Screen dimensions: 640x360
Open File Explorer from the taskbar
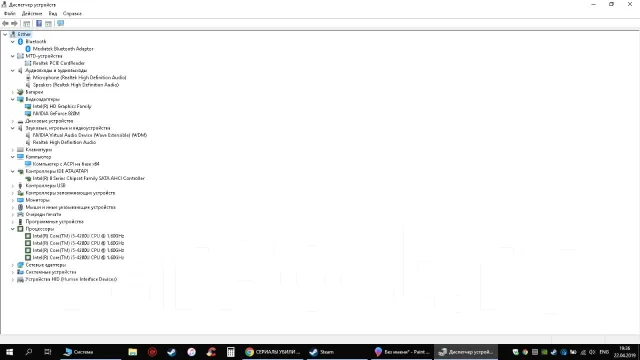(133, 352)
